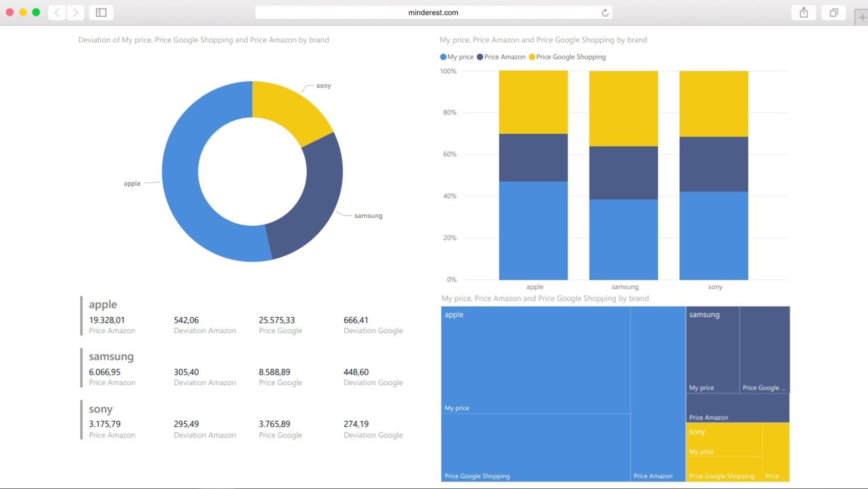Image resolution: width=868 pixels, height=489 pixels.
Task: Click apple Price Amazon value 19.328,01
Action: pyautogui.click(x=107, y=320)
